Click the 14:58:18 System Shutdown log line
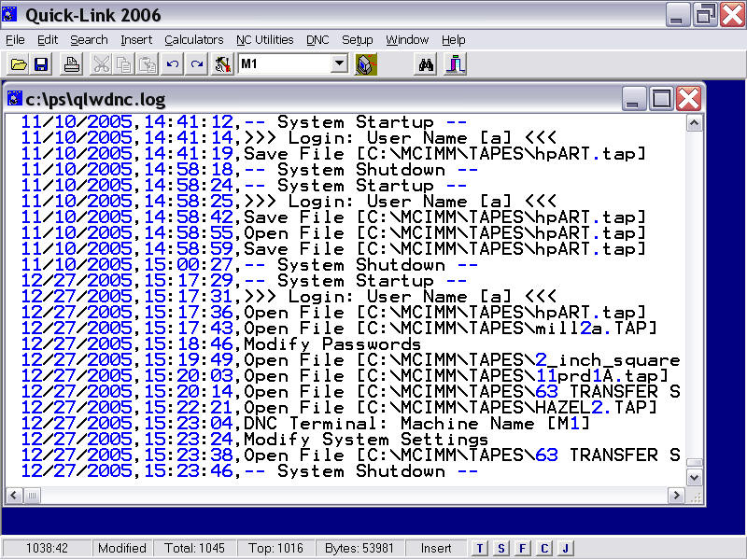Screen dimensions: 747x560 tap(249, 169)
